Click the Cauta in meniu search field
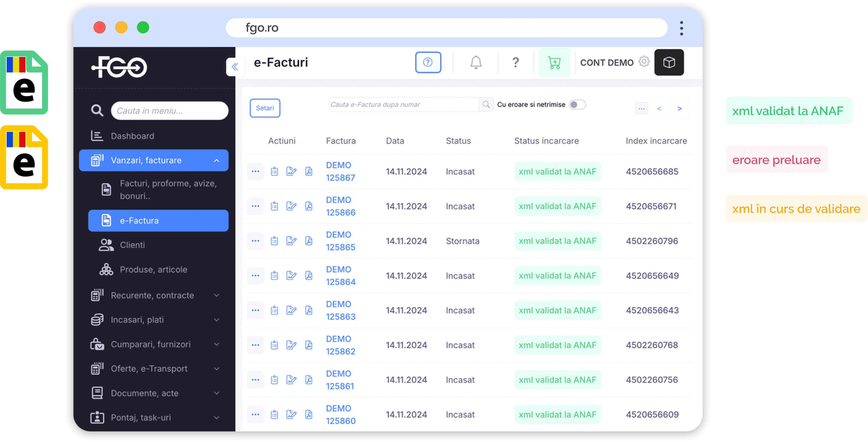868x442 pixels. click(x=170, y=111)
